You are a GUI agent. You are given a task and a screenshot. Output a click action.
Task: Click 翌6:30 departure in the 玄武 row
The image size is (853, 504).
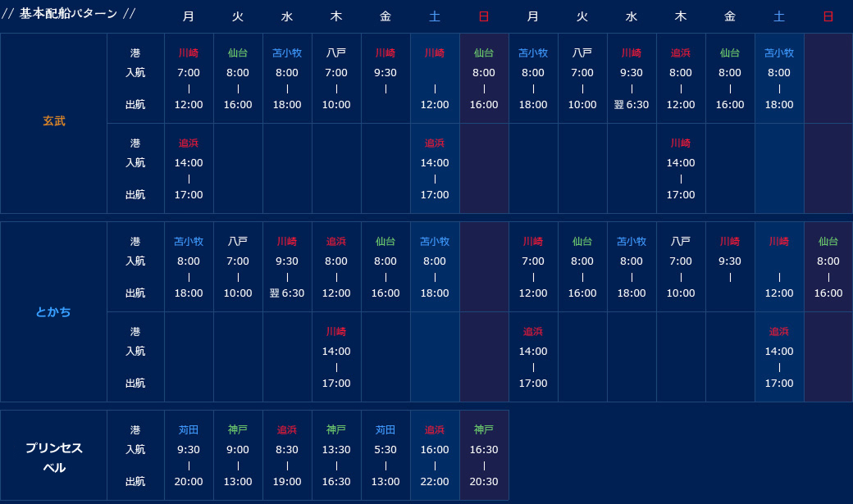click(632, 105)
